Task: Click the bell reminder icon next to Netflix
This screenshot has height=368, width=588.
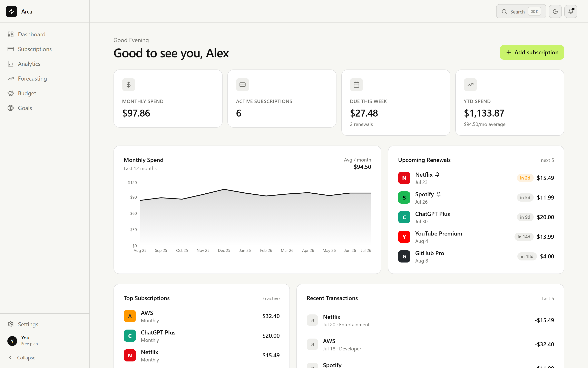Action: click(x=437, y=175)
